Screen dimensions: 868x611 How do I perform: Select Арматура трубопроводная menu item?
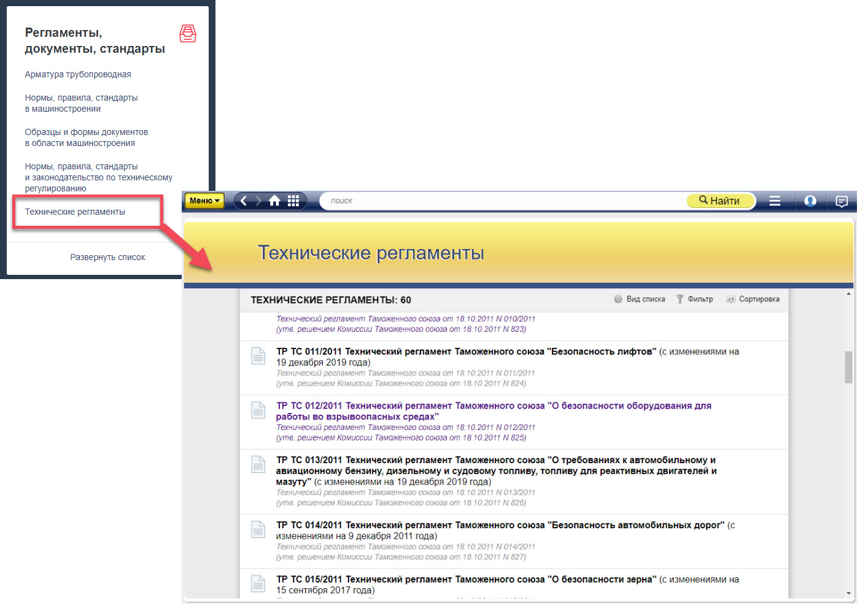coord(78,74)
